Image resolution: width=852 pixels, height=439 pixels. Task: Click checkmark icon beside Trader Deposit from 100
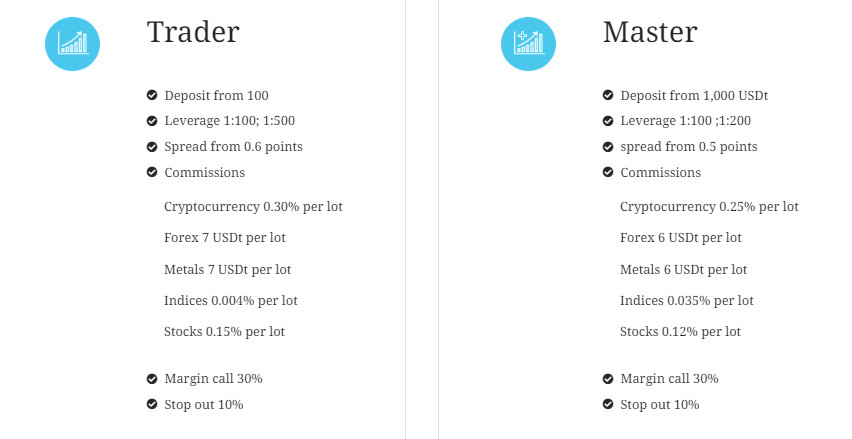(x=152, y=96)
